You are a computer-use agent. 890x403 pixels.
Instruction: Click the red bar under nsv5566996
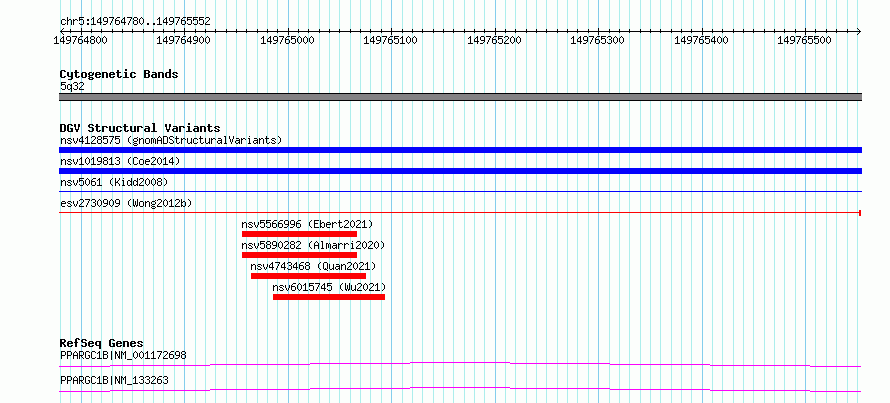[x=299, y=234]
